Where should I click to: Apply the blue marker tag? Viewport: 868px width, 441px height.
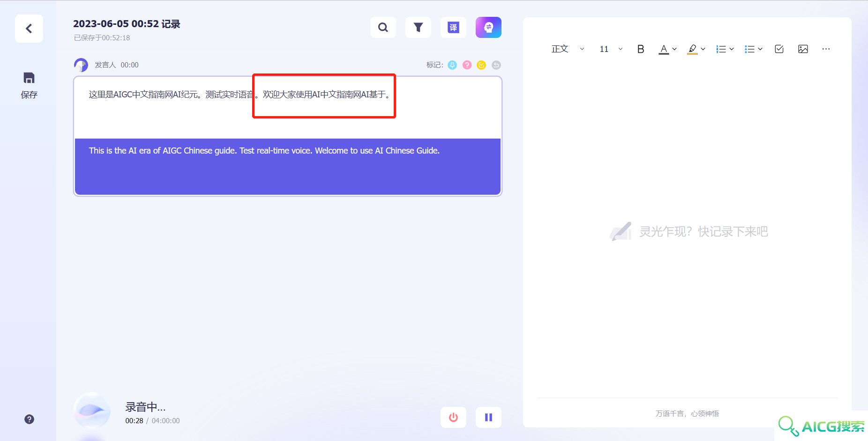(x=452, y=65)
